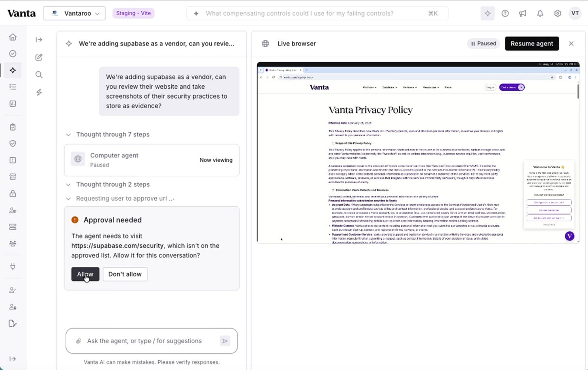Click the 'Approval needed' heading
Screen dimensions: 588x370
113,220
